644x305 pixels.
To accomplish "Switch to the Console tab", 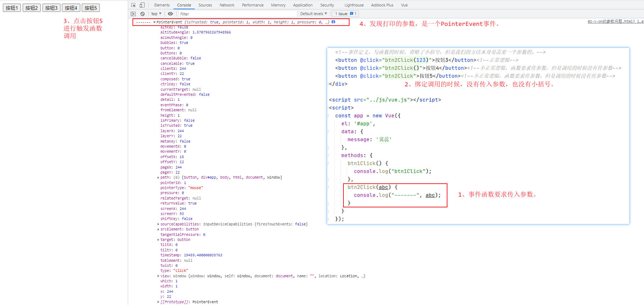I will point(184,5).
